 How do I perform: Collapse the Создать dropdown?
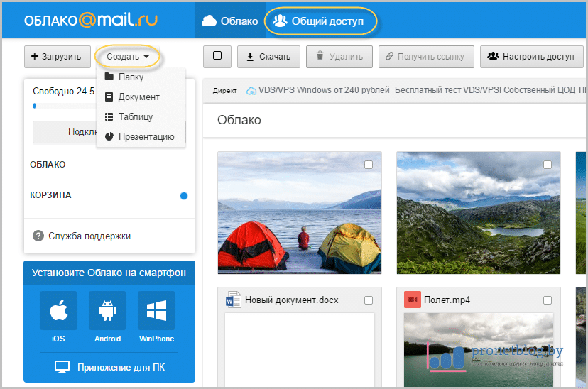coord(128,57)
